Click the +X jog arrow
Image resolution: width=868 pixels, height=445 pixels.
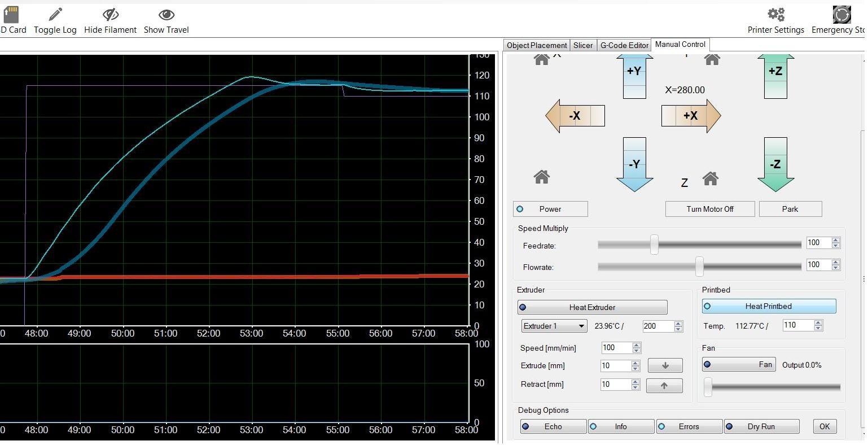pyautogui.click(x=691, y=116)
